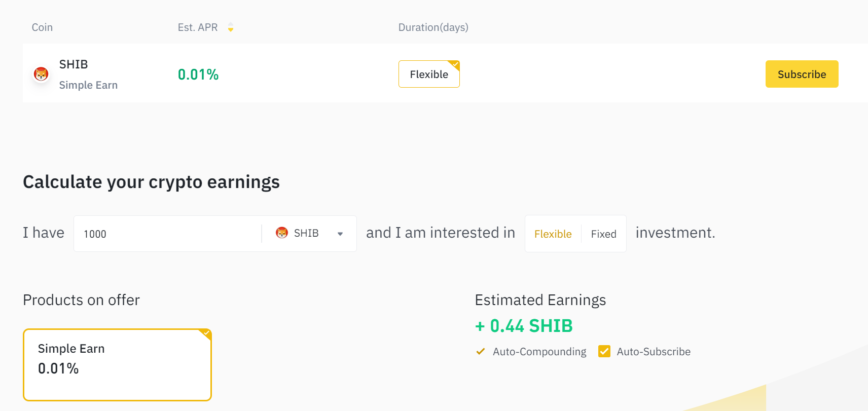Screen dimensions: 868x411
Task: Click the corner checkmark on the Simple Earn card
Action: tap(206, 334)
